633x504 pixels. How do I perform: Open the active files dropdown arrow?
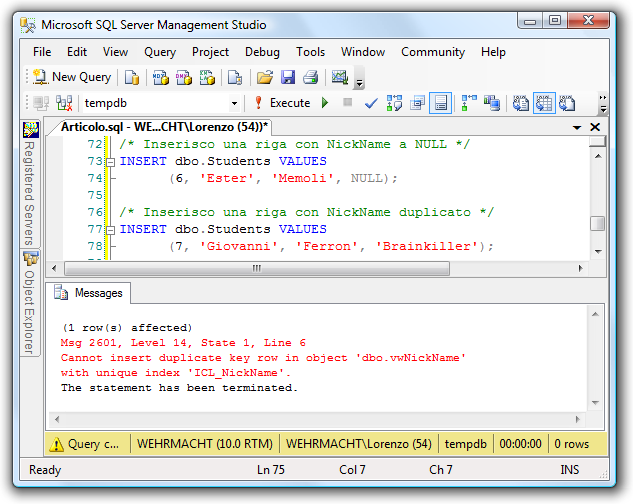[x=577, y=128]
